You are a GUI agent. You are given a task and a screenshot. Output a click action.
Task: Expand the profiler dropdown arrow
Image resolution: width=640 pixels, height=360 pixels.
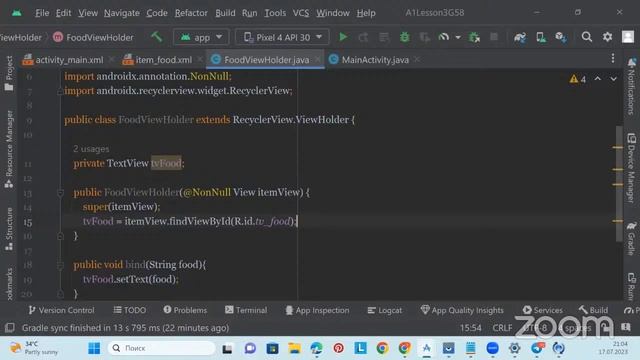coord(458,37)
